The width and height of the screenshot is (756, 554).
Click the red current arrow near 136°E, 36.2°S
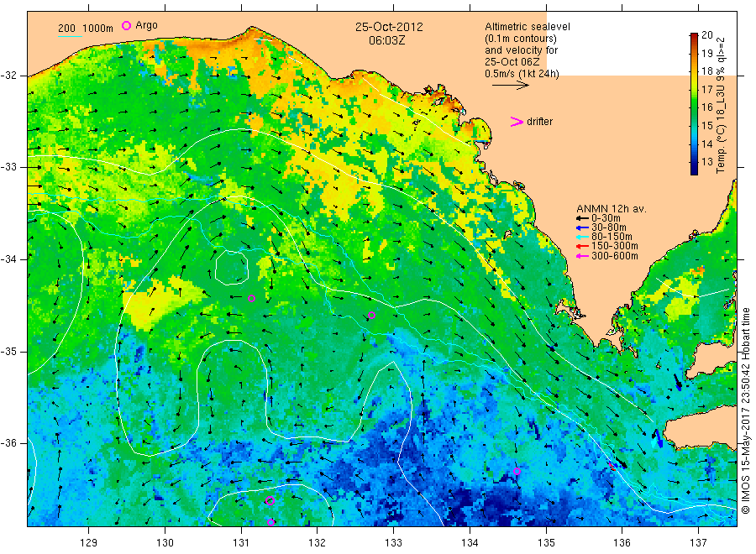pyautogui.click(x=612, y=466)
